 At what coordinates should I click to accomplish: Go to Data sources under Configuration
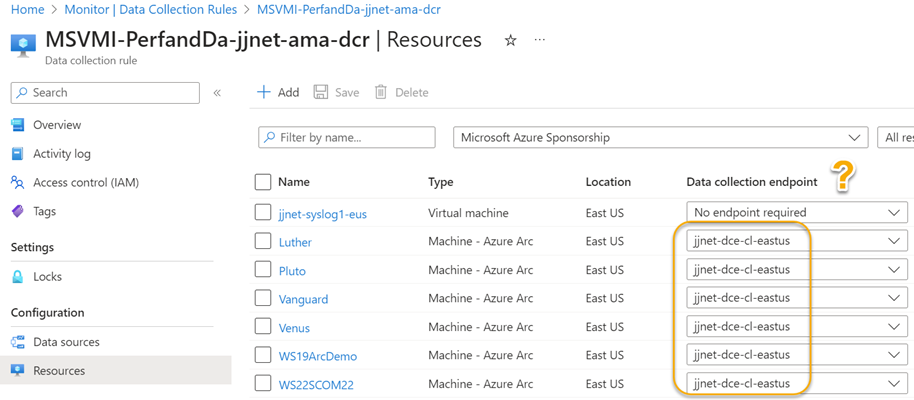click(66, 342)
